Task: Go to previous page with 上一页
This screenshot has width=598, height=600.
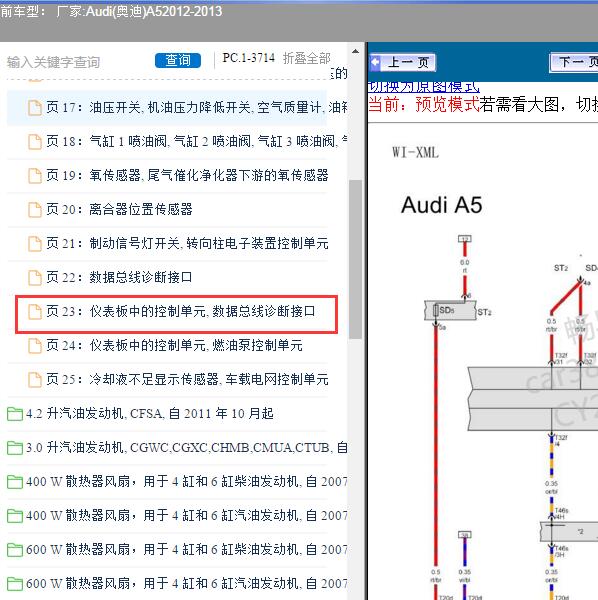Action: coord(402,62)
